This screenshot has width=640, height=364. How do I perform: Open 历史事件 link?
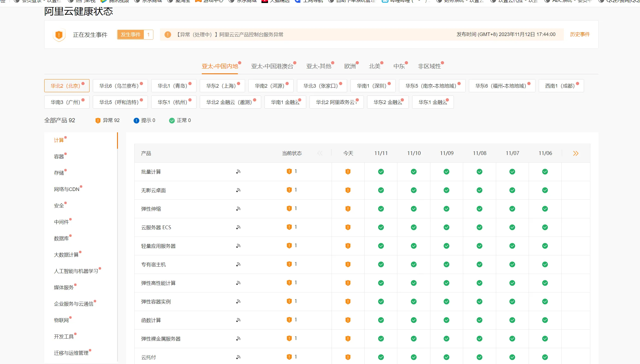point(580,34)
